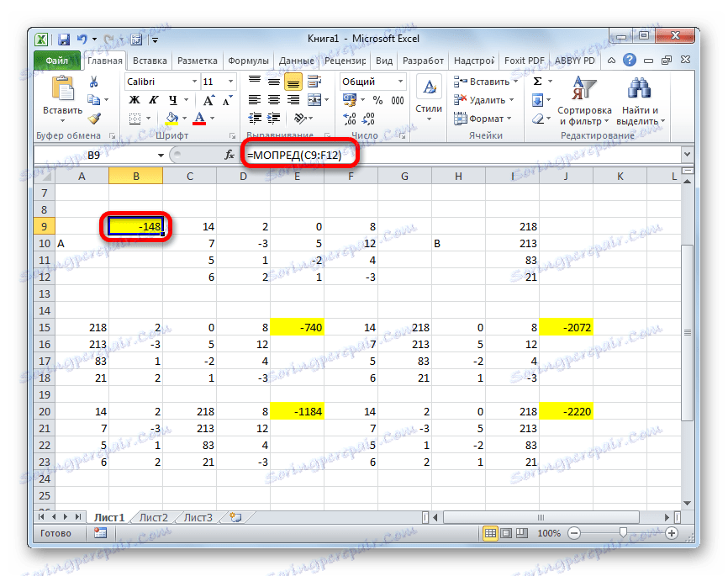Image resolution: width=728 pixels, height=576 pixels.
Task: Switch to Page Layout view in status bar
Action: 506,533
